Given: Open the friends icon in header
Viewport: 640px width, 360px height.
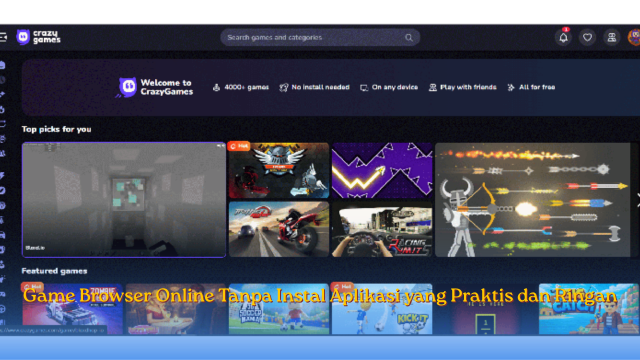Looking at the screenshot, I should (611, 38).
